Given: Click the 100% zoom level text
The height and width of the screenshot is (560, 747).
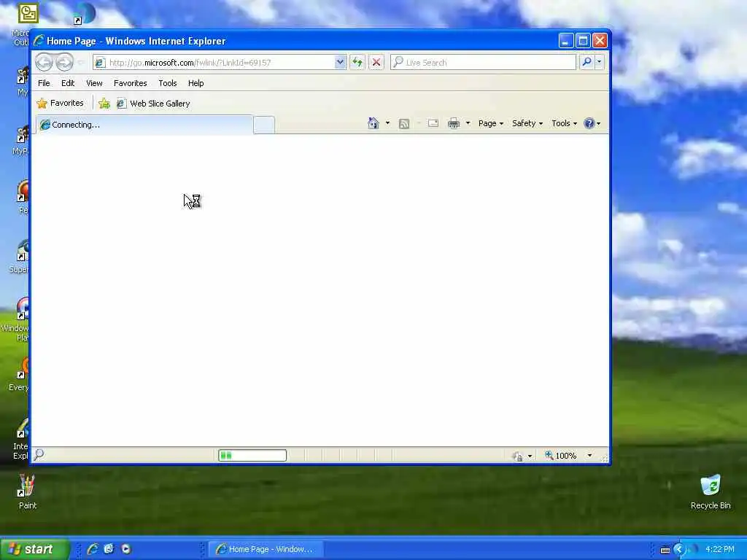Looking at the screenshot, I should pyautogui.click(x=566, y=456).
